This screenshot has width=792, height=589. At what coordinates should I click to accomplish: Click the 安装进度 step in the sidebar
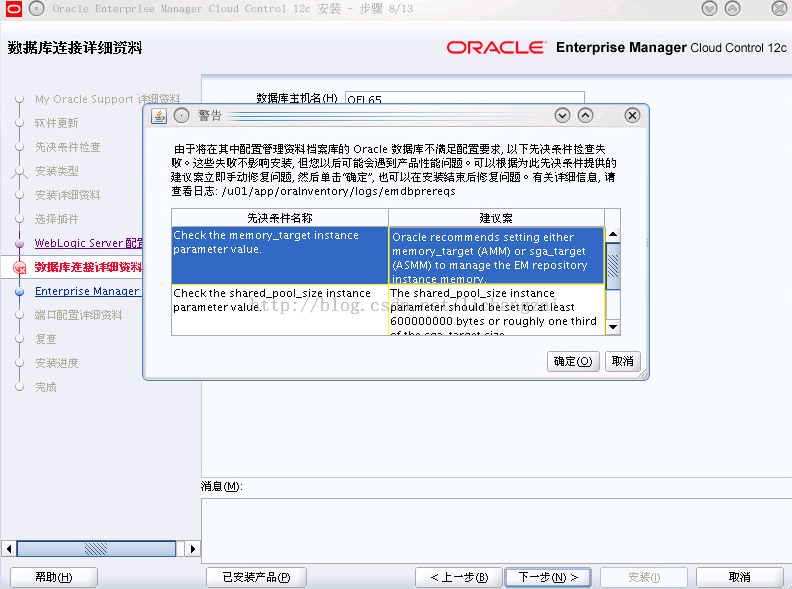point(57,363)
